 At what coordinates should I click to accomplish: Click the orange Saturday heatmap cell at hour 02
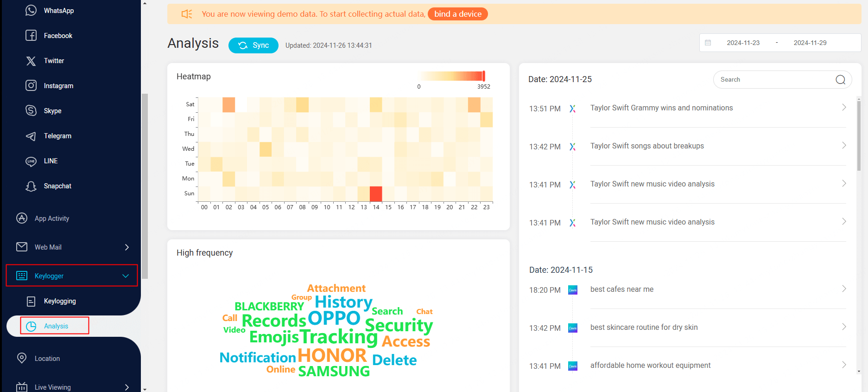(229, 105)
